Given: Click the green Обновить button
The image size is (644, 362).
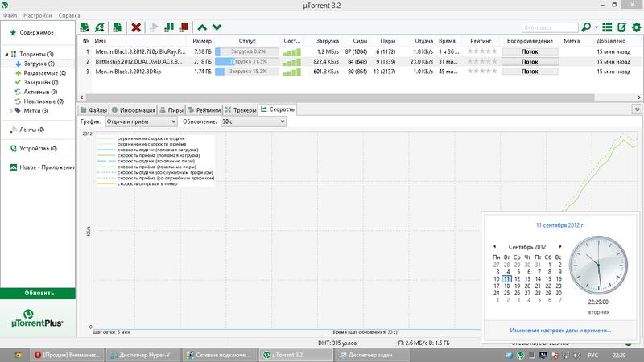Looking at the screenshot, I should [x=38, y=293].
